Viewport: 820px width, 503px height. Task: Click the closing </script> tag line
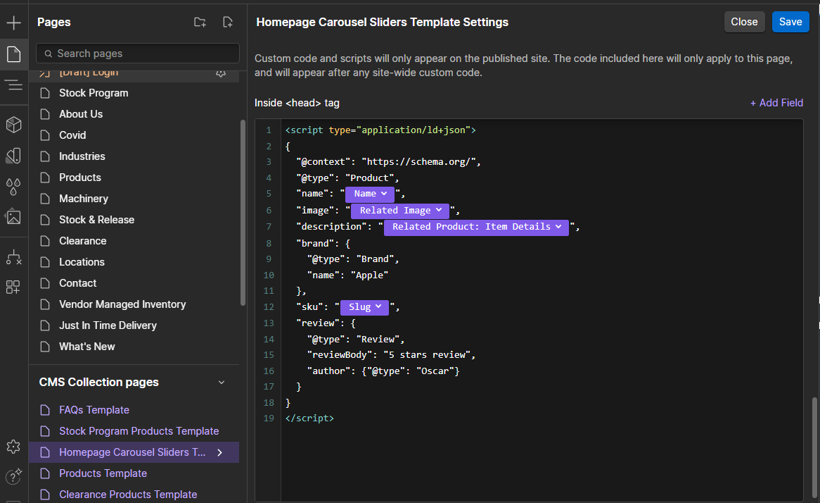310,418
